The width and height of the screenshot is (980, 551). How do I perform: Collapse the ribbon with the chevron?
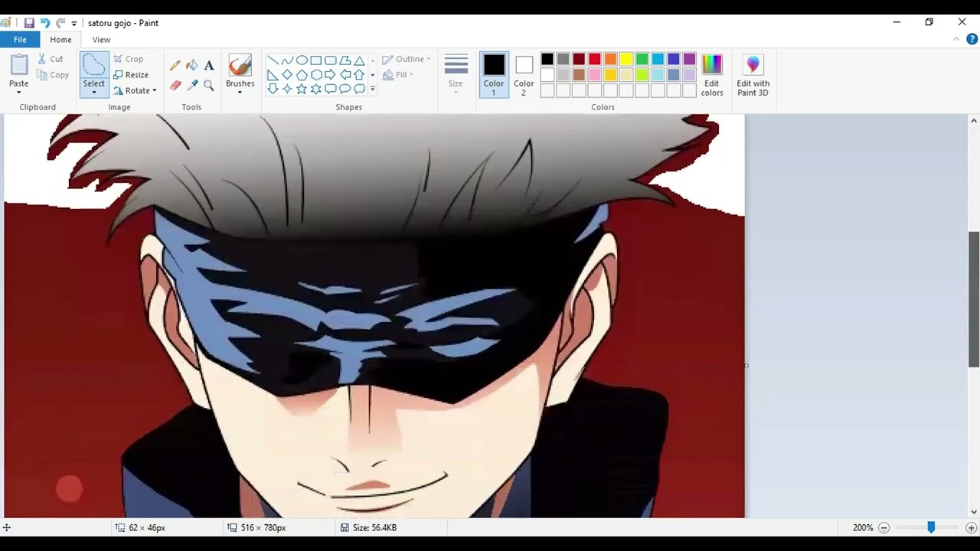956,39
